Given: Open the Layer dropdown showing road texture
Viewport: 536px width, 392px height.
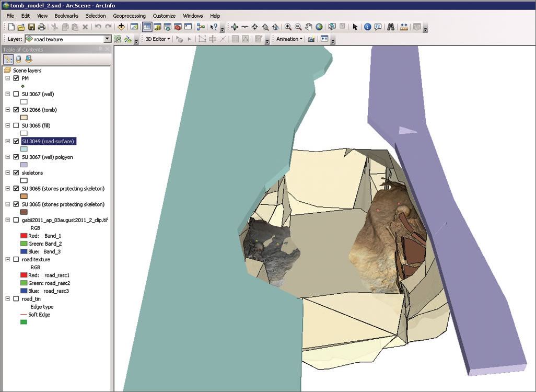Looking at the screenshot, I should point(108,39).
